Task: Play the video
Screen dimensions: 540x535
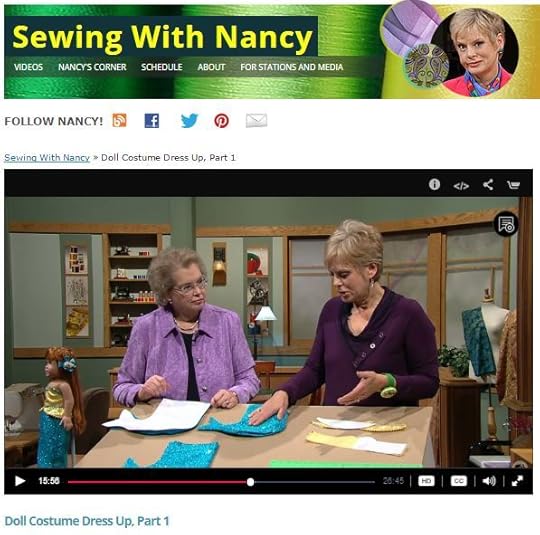Action: pyautogui.click(x=20, y=481)
